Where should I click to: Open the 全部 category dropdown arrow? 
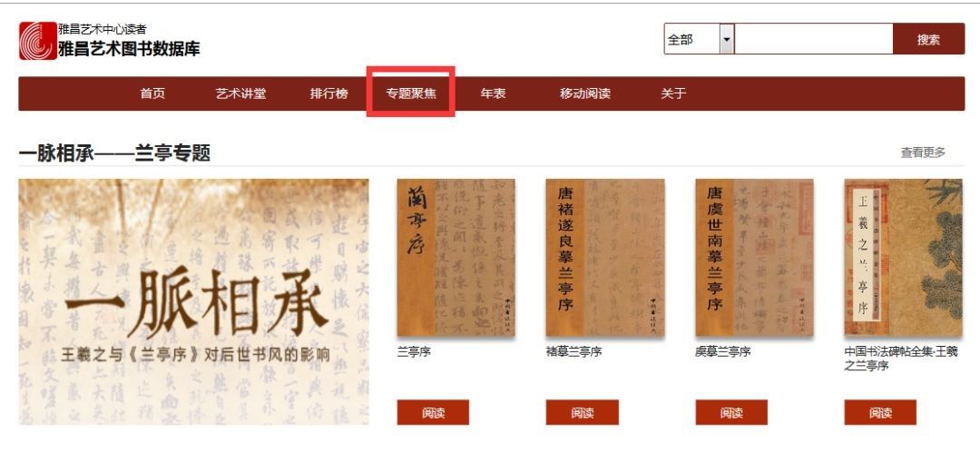coord(727,39)
